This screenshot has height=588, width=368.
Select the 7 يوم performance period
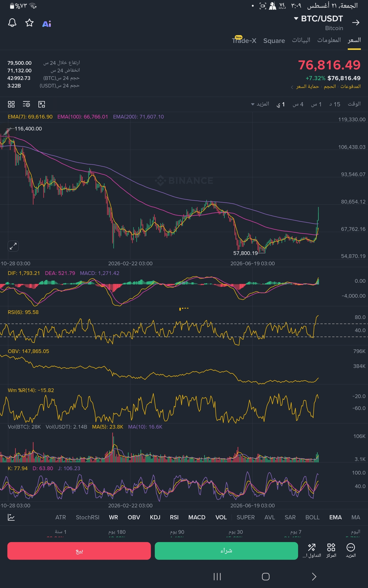coord(296,532)
